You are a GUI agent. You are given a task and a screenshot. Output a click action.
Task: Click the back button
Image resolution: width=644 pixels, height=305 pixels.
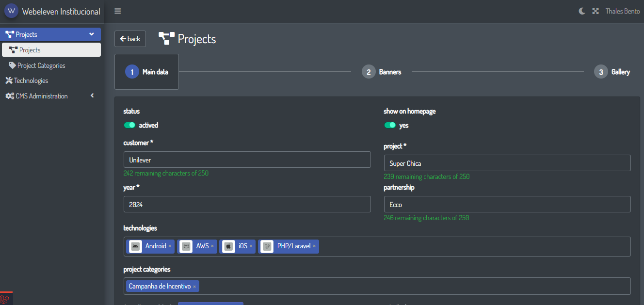tap(130, 39)
